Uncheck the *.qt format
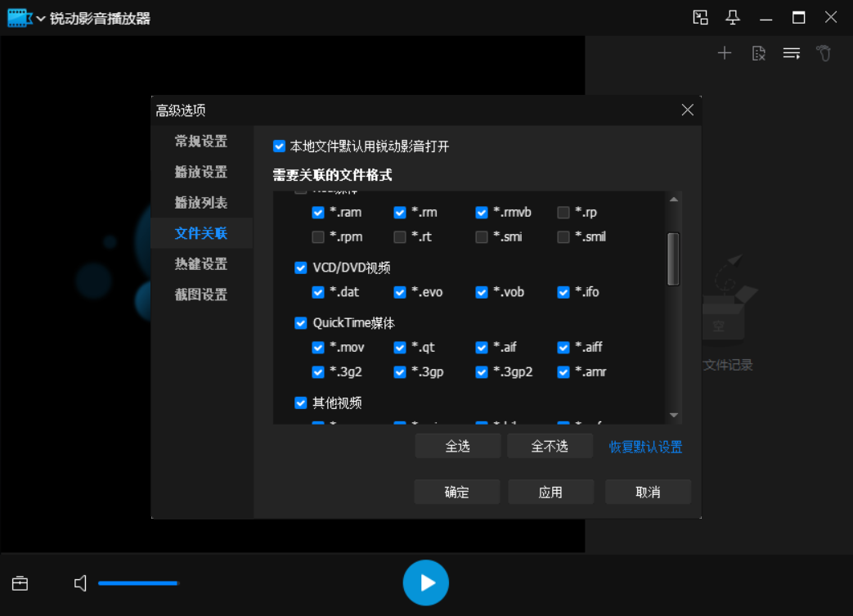The height and width of the screenshot is (616, 853). coord(400,347)
